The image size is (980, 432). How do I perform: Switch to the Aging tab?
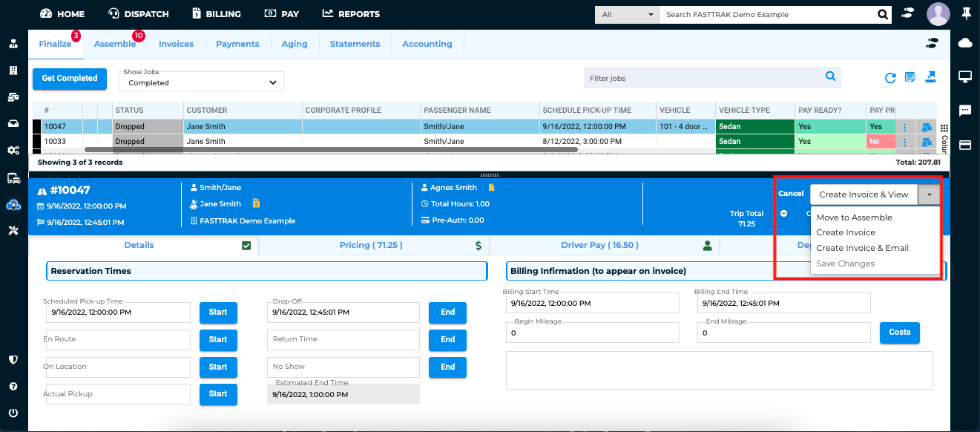tap(295, 44)
